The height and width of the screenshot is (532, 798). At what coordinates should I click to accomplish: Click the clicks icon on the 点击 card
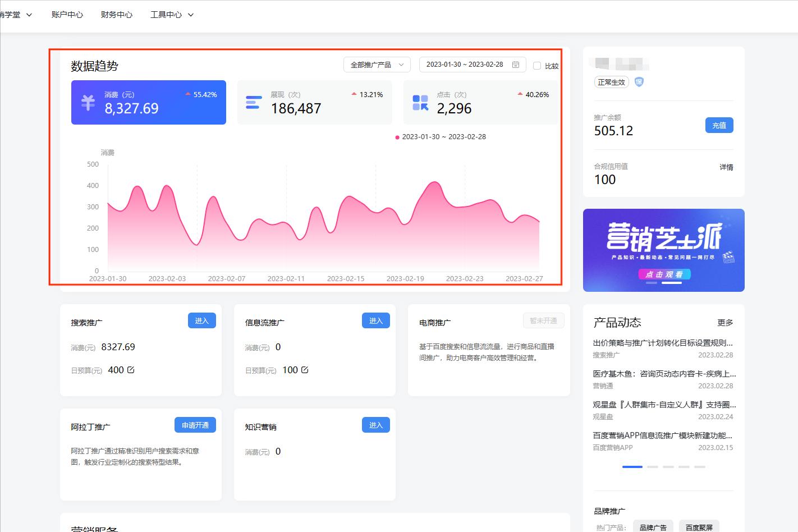[x=420, y=102]
